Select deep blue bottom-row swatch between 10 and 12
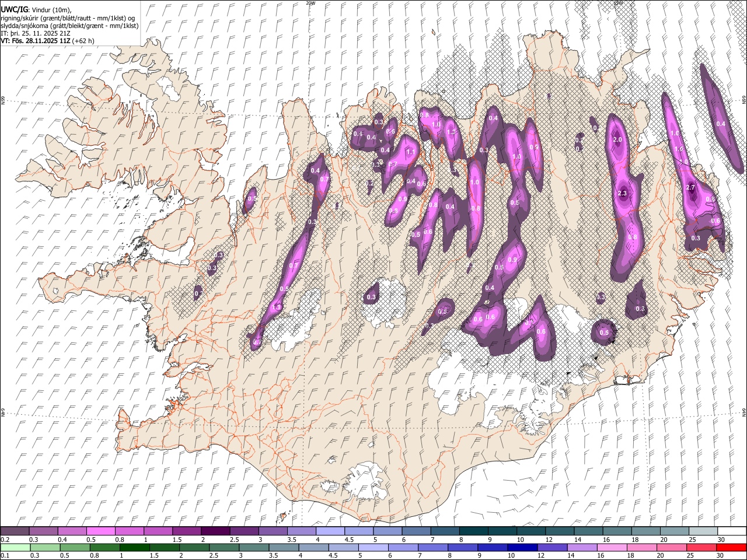 pos(523,547)
